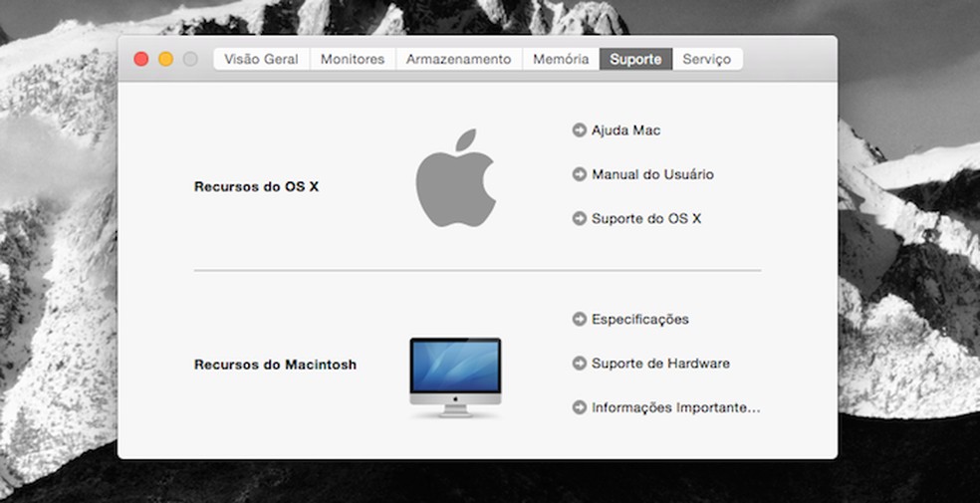Switch to the Visão Geral tab
This screenshot has height=503, width=980.
[261, 60]
